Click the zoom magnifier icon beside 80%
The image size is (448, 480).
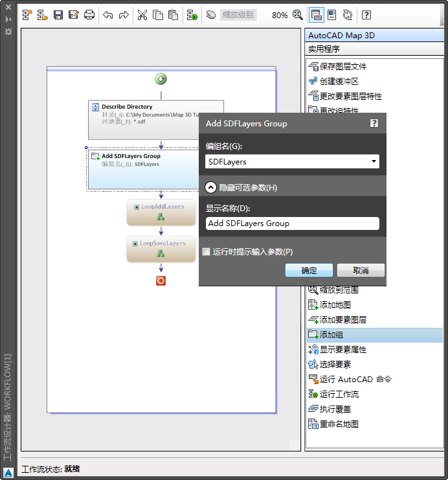click(x=297, y=15)
